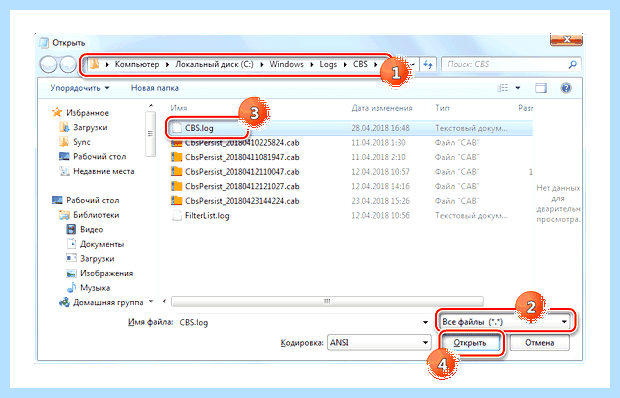Screen dimensions: 620x398
Task: Click the Forward navigation arrow button
Action: (68, 64)
